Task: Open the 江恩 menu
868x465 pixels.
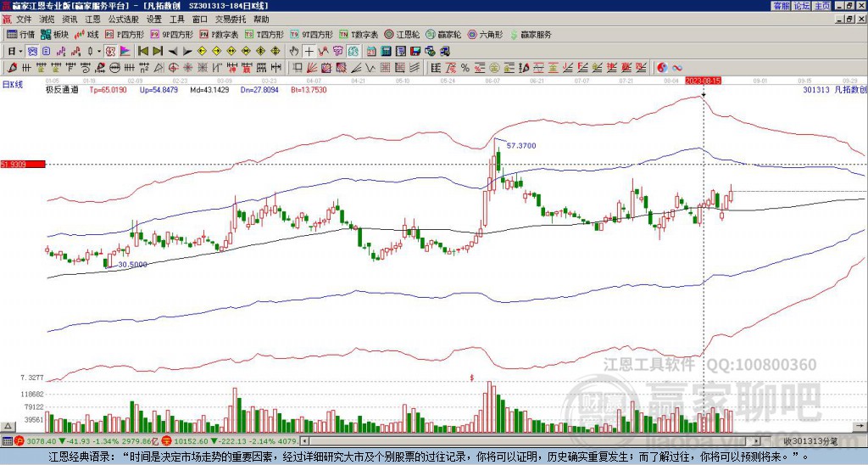Action: tap(92, 20)
